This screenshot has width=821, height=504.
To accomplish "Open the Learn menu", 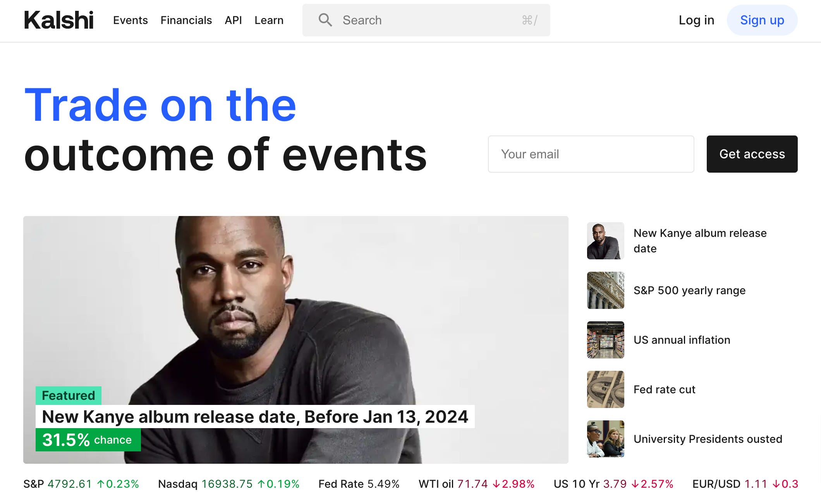I will pyautogui.click(x=269, y=20).
